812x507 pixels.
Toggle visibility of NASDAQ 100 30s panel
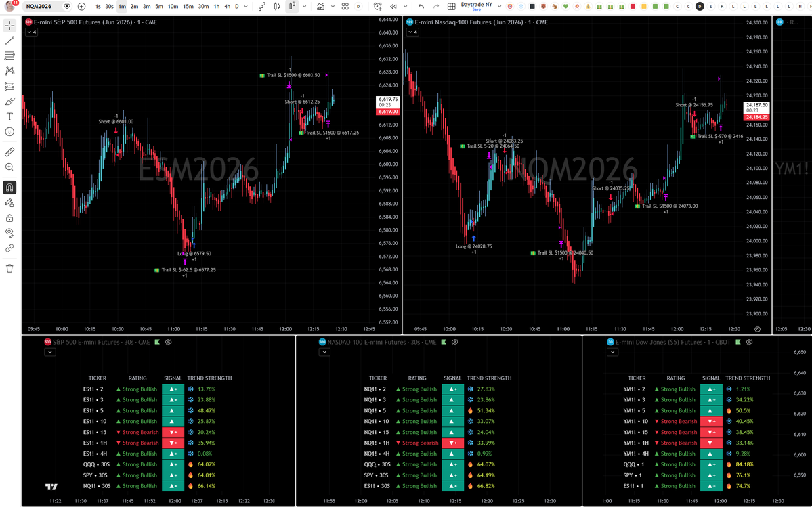tap(454, 342)
